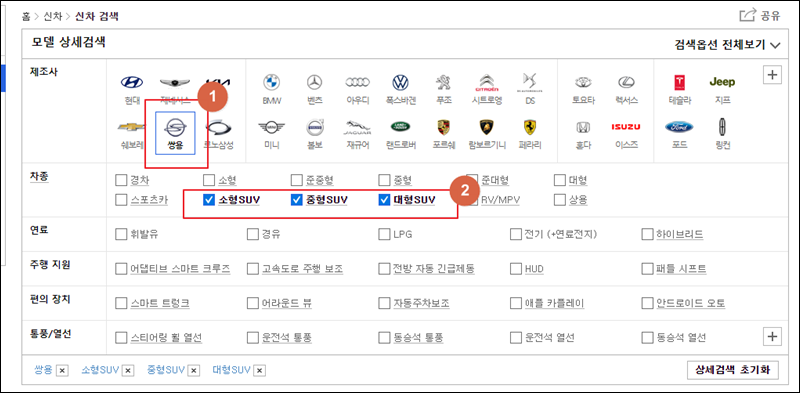Check the 운전석 통풍 checkbox
Viewport: 800px width, 393px height.
[252, 337]
